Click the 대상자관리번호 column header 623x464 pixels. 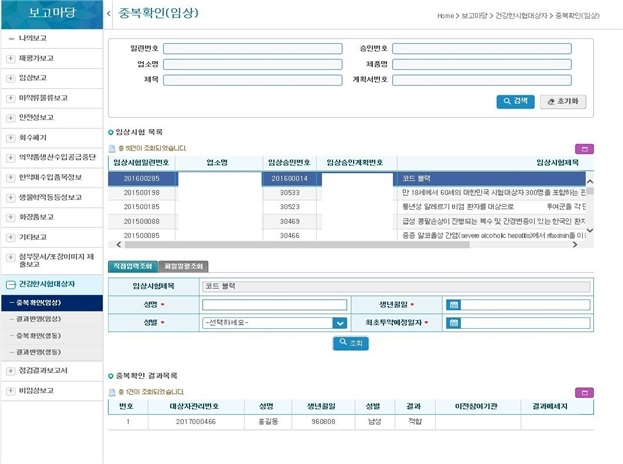[x=194, y=406]
